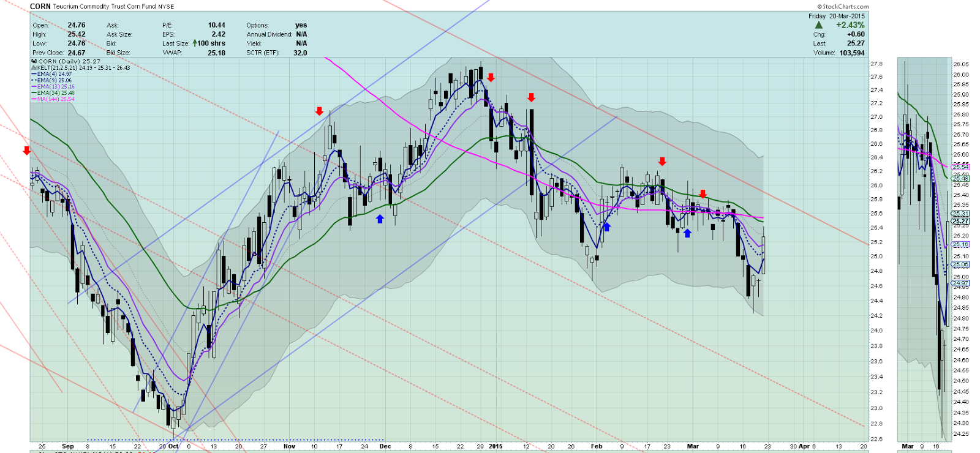Image resolution: width=980 pixels, height=453 pixels.
Task: Click the 26.05 inset price axis label
Action: (x=961, y=64)
